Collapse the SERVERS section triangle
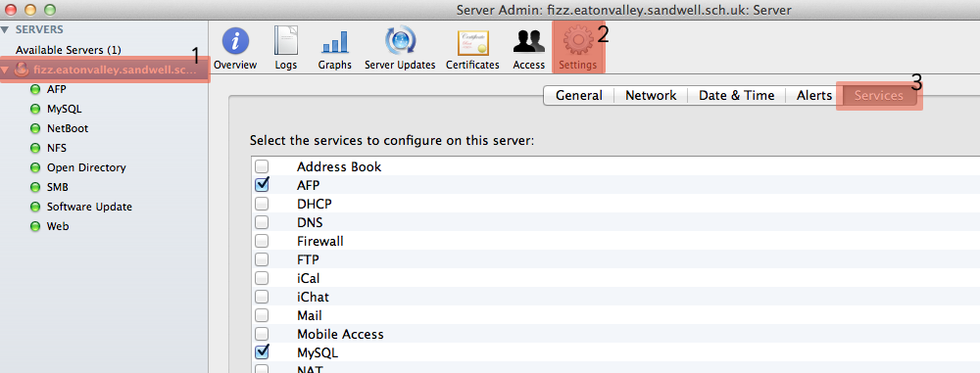 [5, 29]
